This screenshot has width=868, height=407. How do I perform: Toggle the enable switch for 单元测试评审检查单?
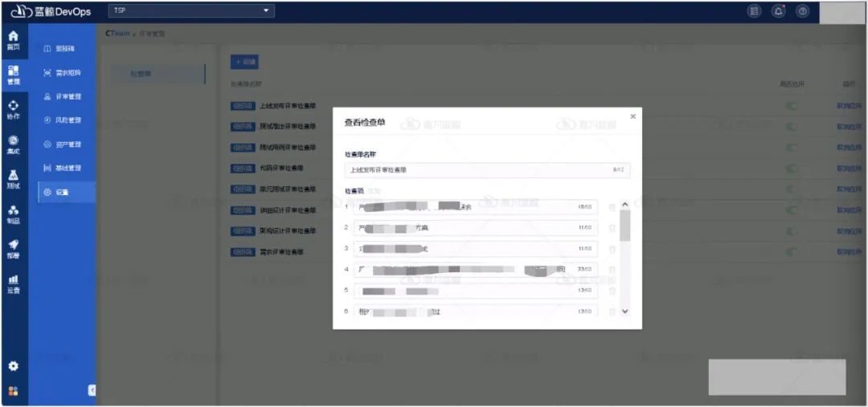point(792,189)
